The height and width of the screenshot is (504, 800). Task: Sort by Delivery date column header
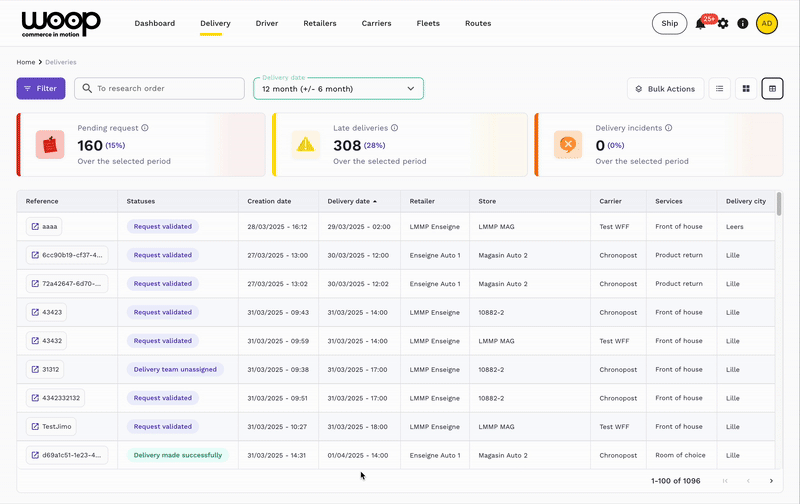click(349, 201)
